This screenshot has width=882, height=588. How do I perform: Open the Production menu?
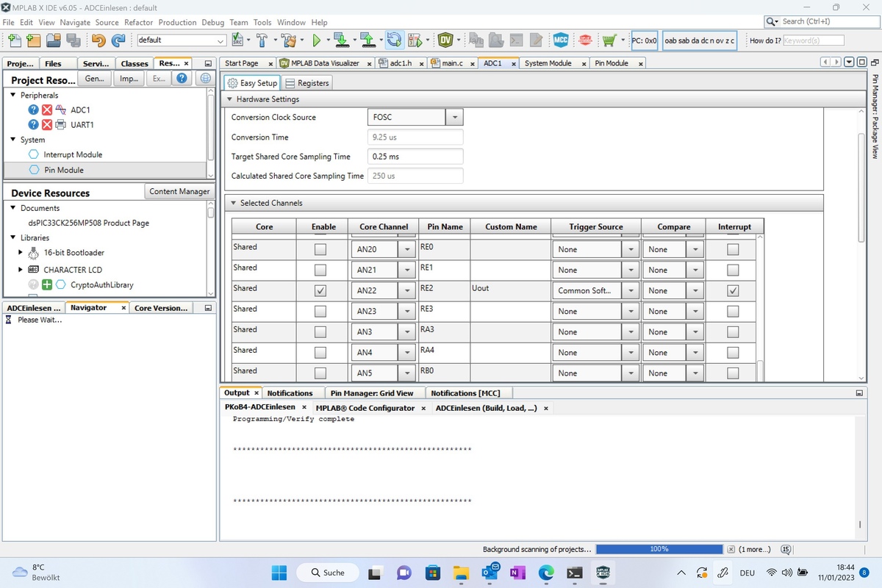pyautogui.click(x=177, y=22)
